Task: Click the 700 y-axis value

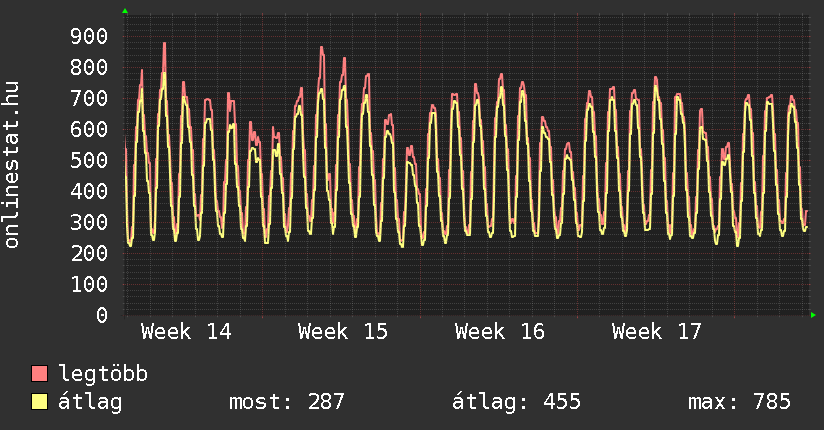Action: 89,99
